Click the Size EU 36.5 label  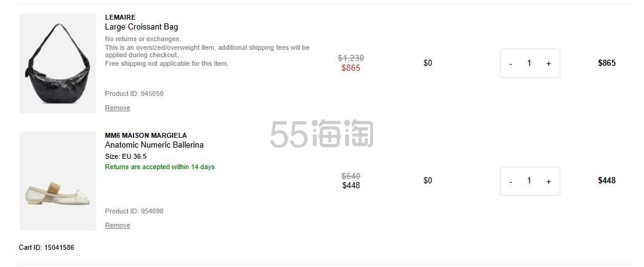coord(126,156)
